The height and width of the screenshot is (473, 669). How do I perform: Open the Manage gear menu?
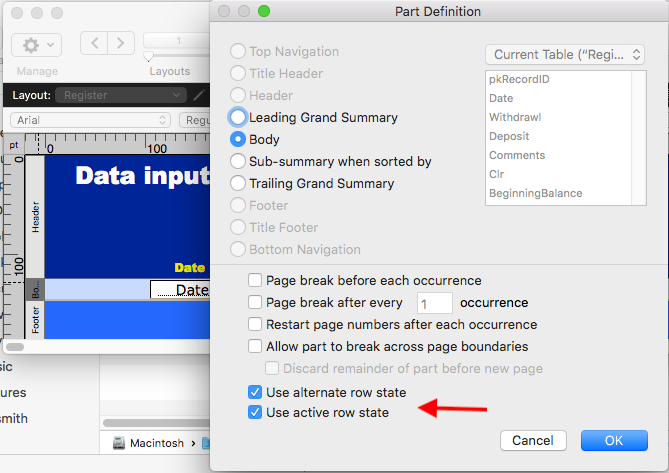(36, 45)
